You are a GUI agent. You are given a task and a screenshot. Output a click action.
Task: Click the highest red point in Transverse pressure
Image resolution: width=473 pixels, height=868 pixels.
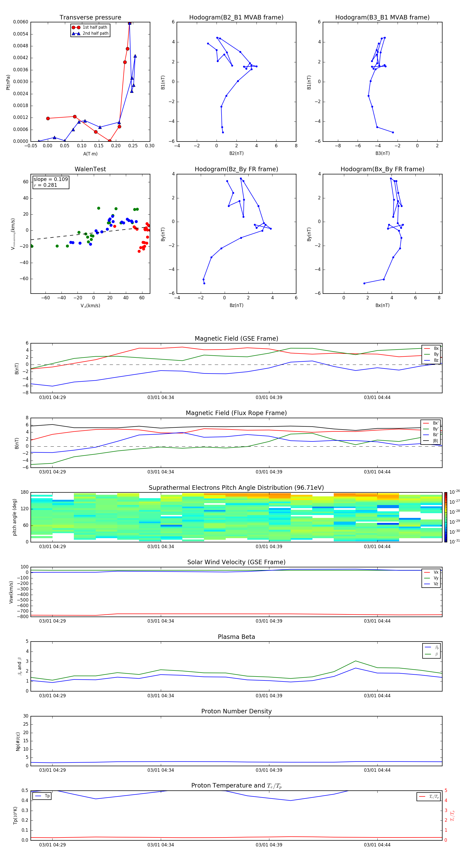tap(130, 23)
